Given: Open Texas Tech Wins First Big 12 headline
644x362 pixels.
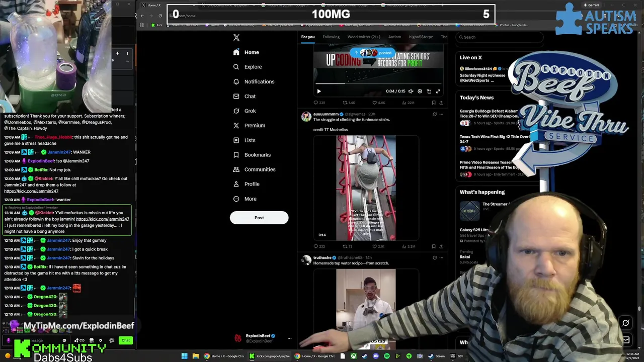Looking at the screenshot, I should tap(495, 139).
